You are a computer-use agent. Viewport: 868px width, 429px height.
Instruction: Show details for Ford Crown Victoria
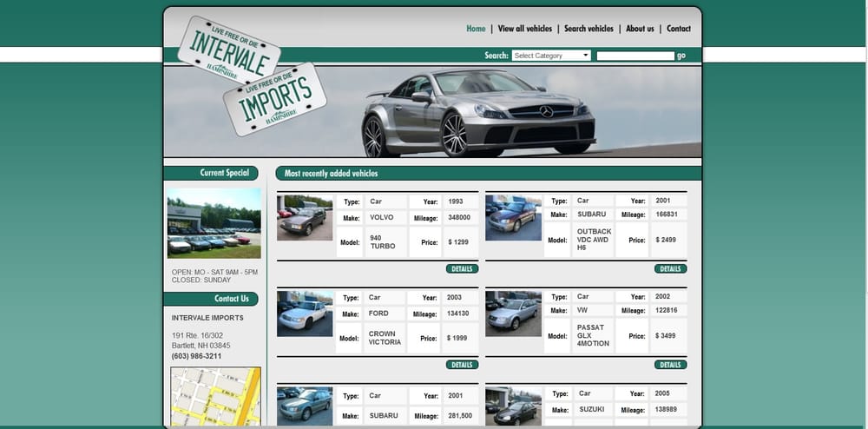[462, 365]
